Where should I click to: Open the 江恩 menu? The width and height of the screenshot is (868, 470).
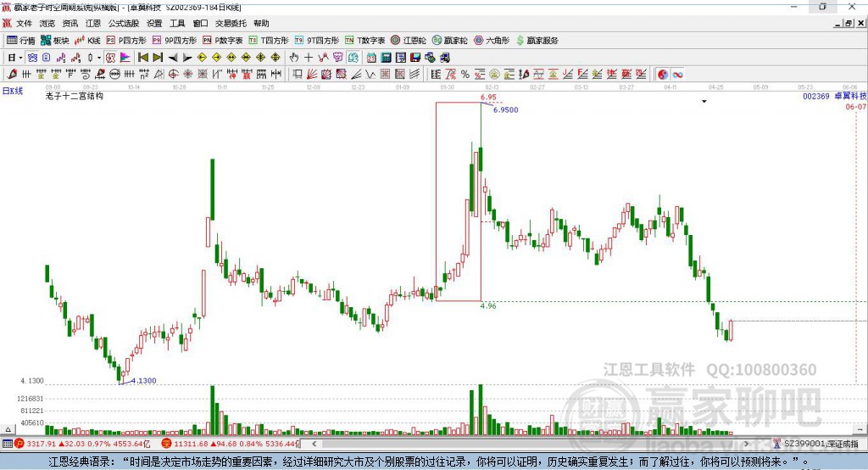(93, 23)
